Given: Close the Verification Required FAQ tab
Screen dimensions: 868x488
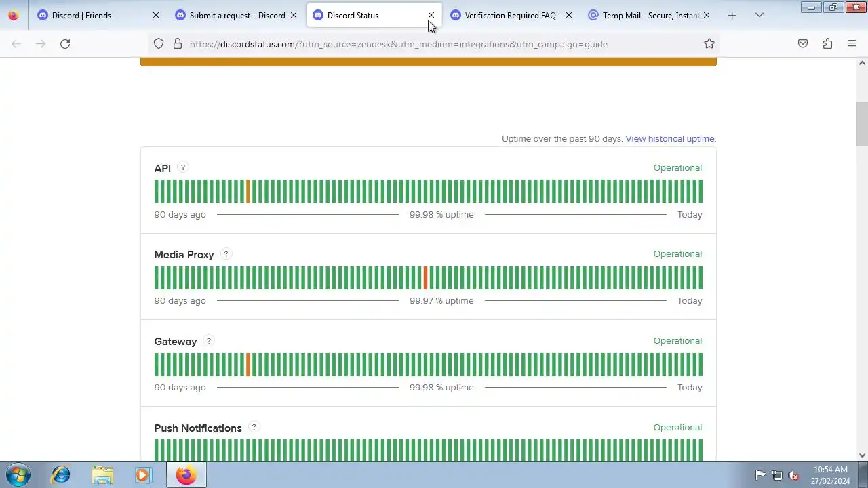Looking at the screenshot, I should coord(569,15).
